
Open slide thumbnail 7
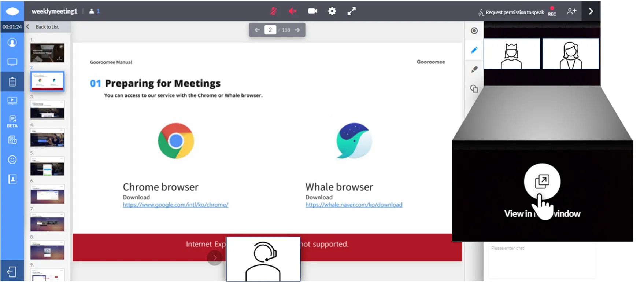47,222
